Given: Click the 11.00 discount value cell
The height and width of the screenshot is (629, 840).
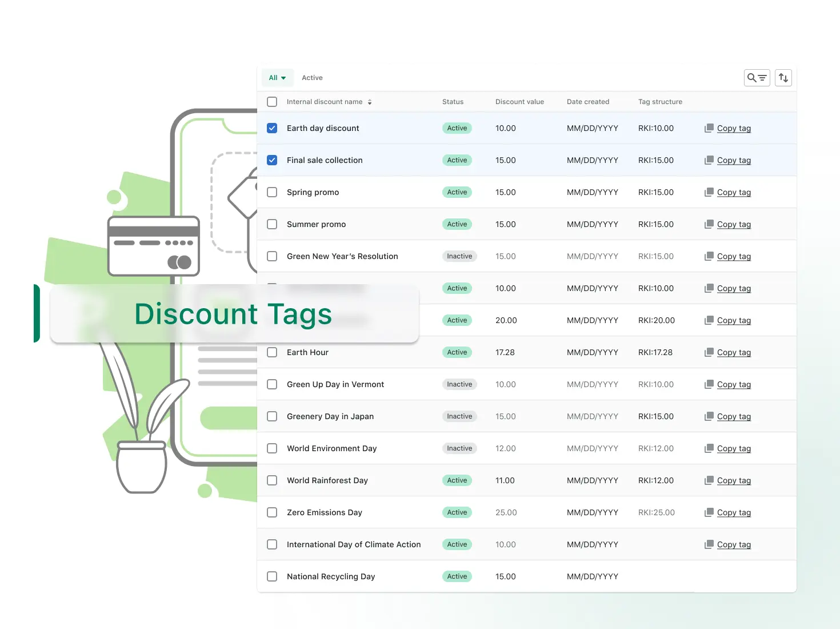Looking at the screenshot, I should 505,480.
